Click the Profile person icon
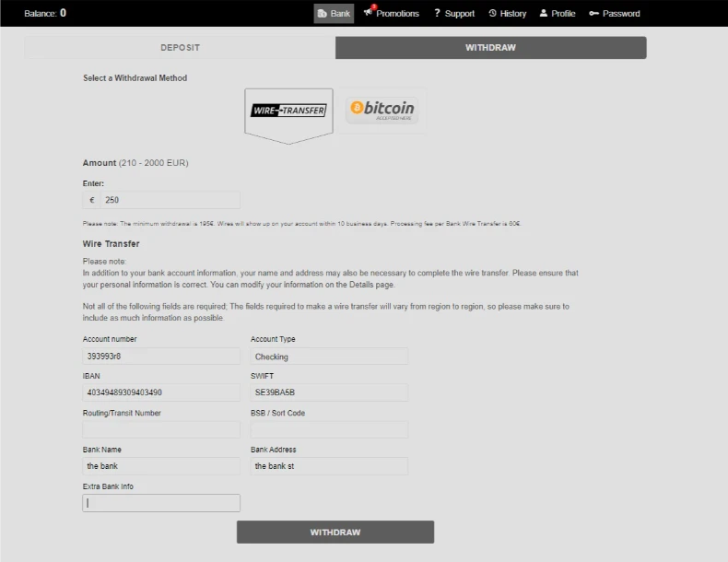 tap(543, 13)
